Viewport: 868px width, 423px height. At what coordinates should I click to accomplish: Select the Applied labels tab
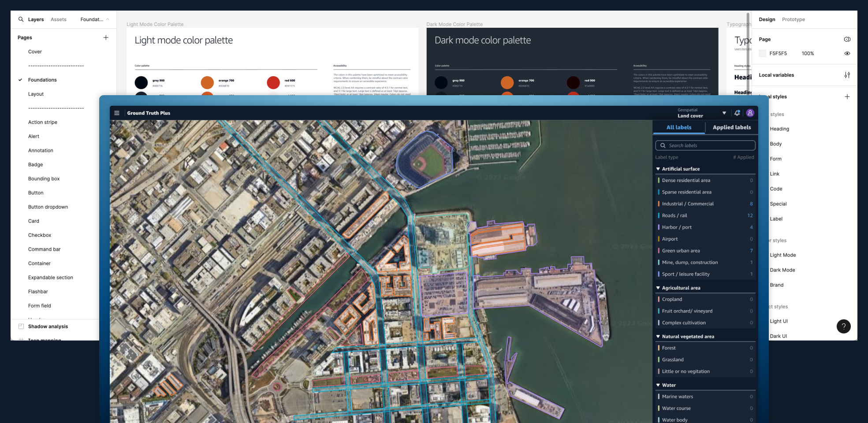tap(731, 127)
